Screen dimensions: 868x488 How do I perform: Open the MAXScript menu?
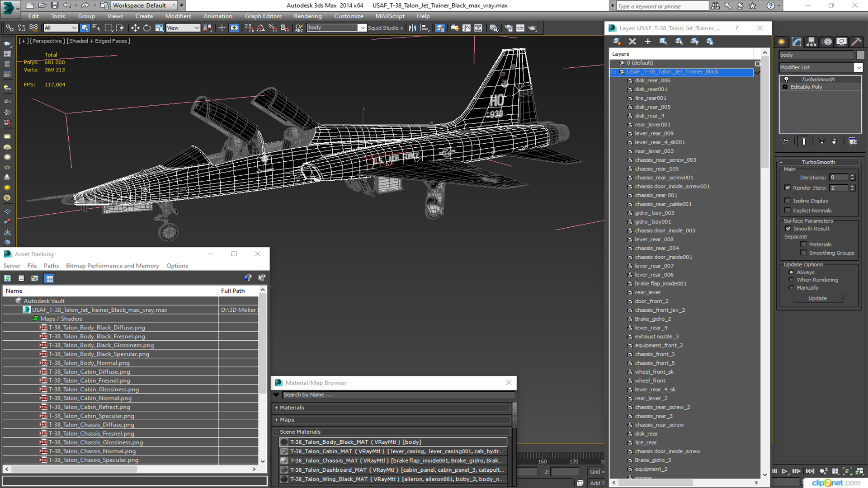pyautogui.click(x=390, y=16)
